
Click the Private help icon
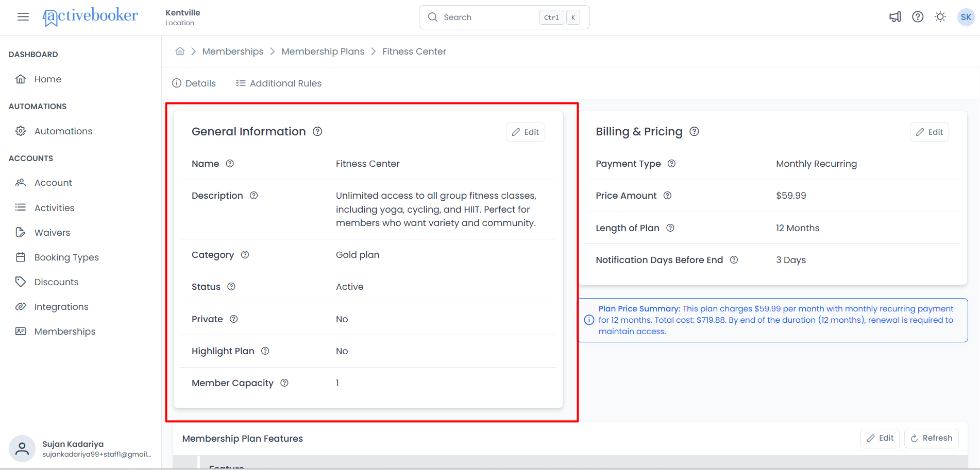click(234, 319)
